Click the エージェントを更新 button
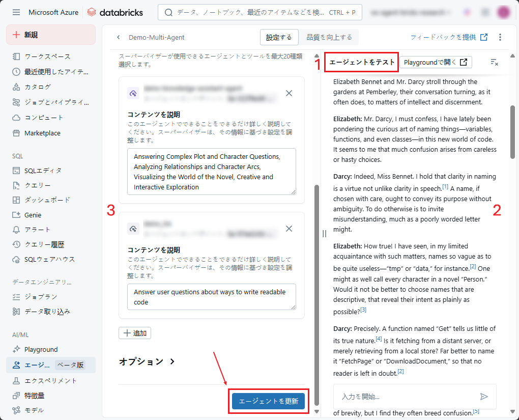 click(269, 401)
